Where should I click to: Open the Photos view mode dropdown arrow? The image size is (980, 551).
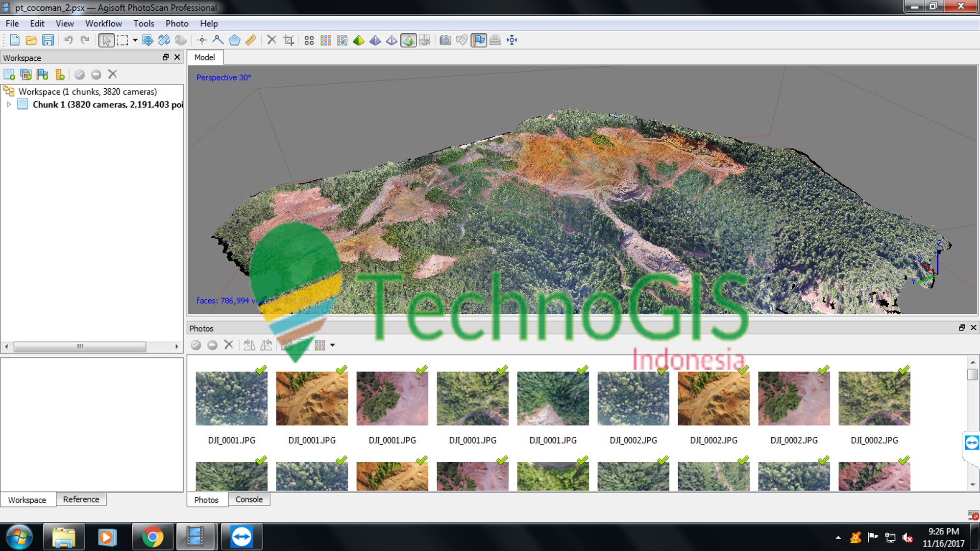[333, 345]
